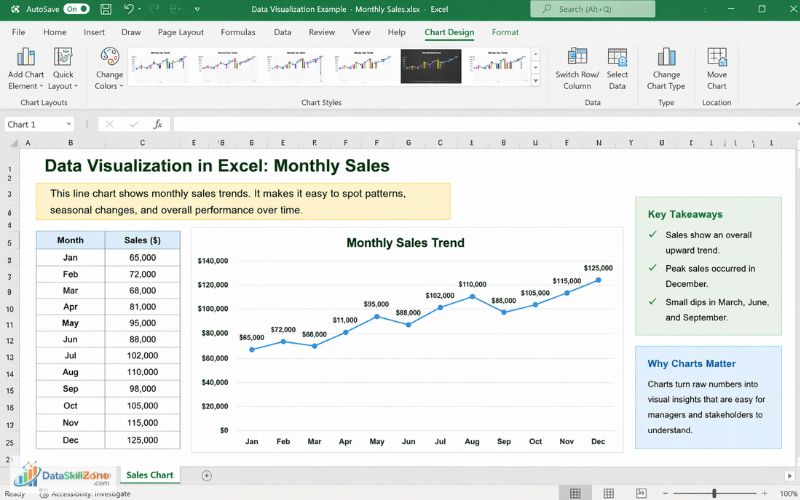Click the Move Chart icon
Image resolution: width=800 pixels, height=500 pixels.
[x=717, y=56]
